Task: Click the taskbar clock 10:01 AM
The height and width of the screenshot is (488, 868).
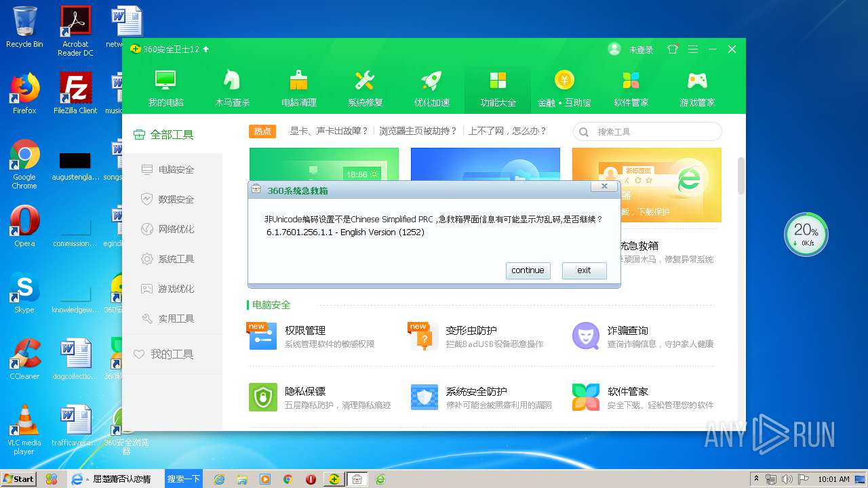Action: click(x=833, y=479)
